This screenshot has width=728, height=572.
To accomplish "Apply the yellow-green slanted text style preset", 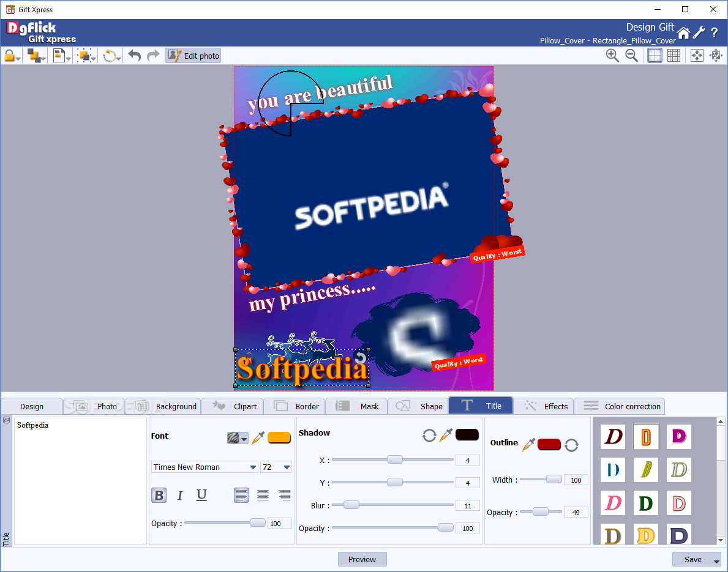I will click(x=646, y=469).
